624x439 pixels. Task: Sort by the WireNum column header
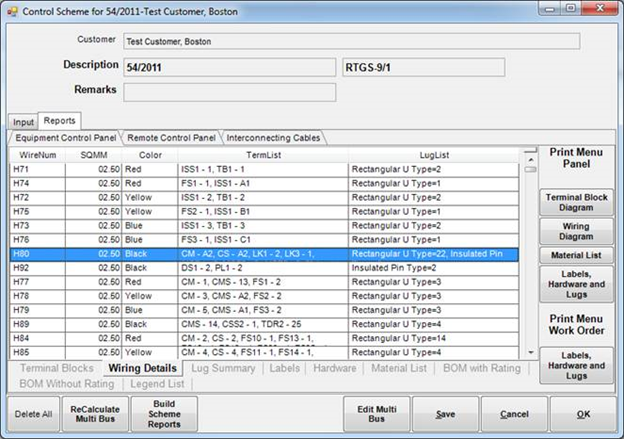(x=37, y=155)
